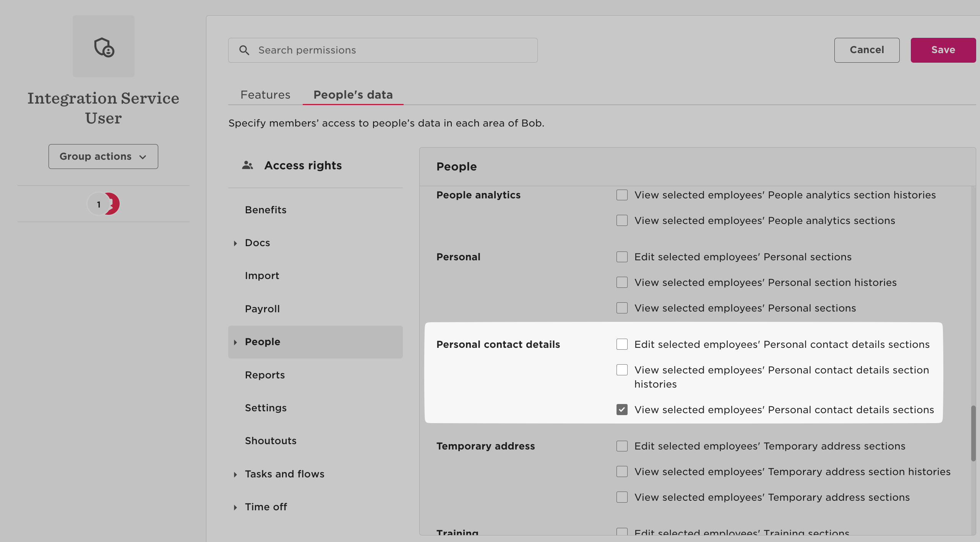The width and height of the screenshot is (980, 542).
Task: Click the Cancel button
Action: coord(866,50)
